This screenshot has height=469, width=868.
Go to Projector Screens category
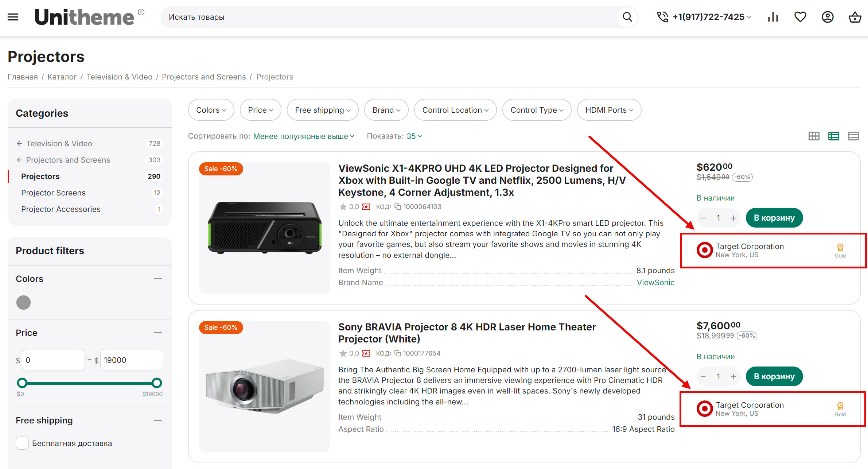(x=53, y=193)
